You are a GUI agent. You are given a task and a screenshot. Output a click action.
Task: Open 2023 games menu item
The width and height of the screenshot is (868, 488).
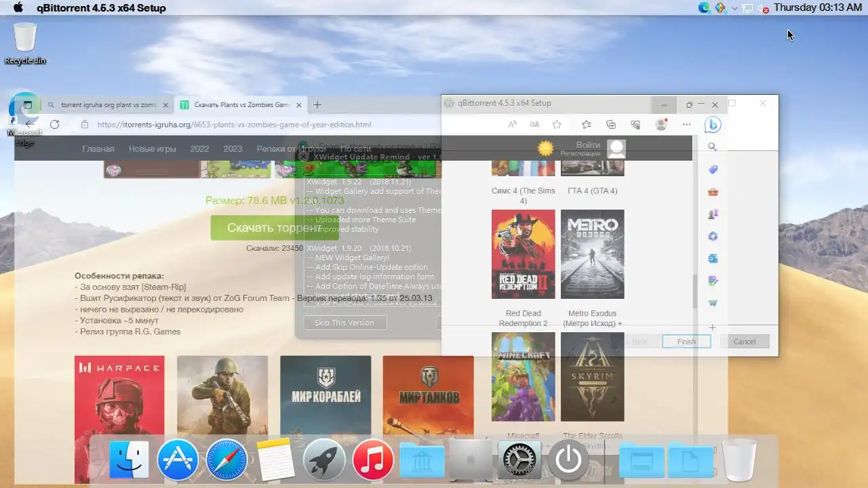click(x=233, y=149)
